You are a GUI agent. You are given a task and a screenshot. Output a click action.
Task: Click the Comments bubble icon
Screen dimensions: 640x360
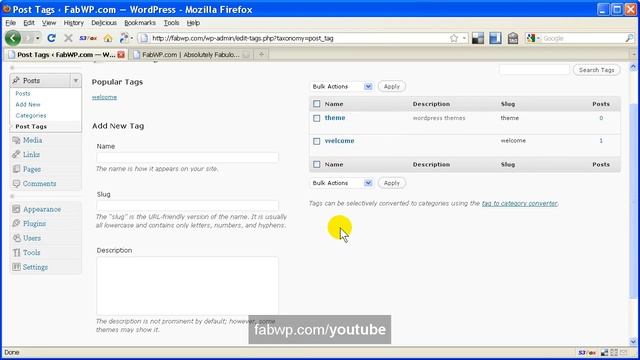(x=16, y=184)
